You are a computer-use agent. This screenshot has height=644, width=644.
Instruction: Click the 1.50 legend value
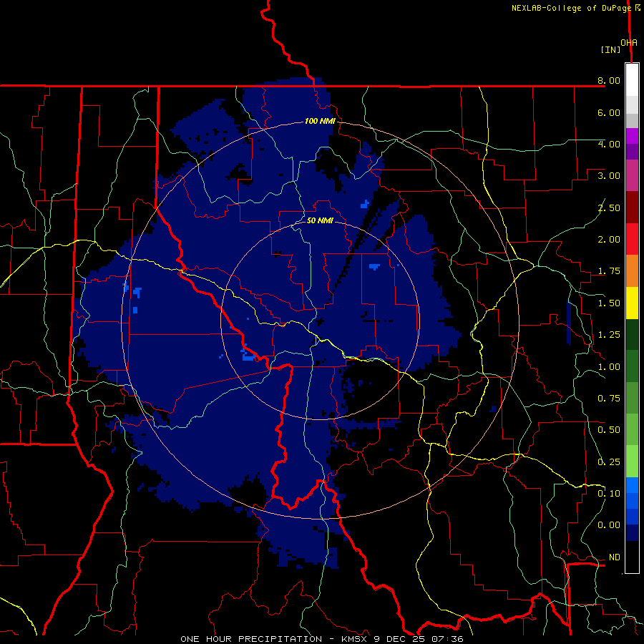coord(609,303)
